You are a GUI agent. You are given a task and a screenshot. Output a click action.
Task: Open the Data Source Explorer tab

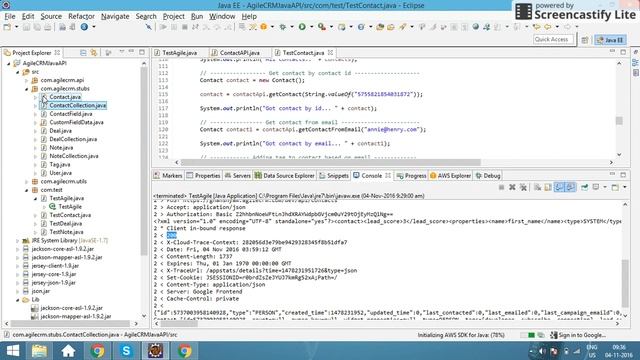coord(285,176)
